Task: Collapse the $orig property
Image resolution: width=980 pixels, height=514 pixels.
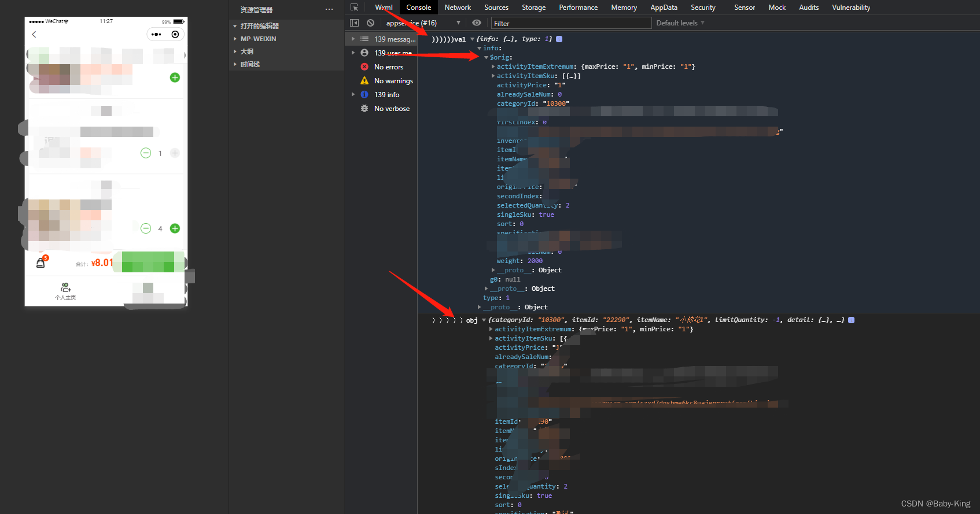Action: [x=486, y=58]
